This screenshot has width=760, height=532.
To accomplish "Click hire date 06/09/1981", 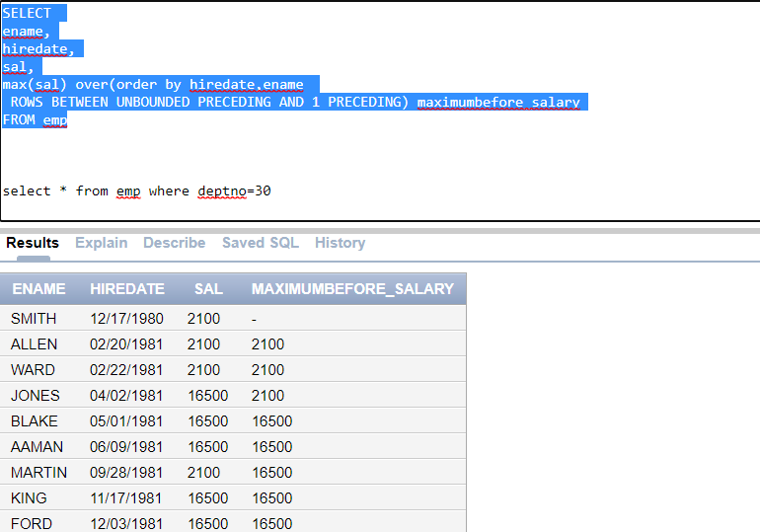I will tap(126, 447).
